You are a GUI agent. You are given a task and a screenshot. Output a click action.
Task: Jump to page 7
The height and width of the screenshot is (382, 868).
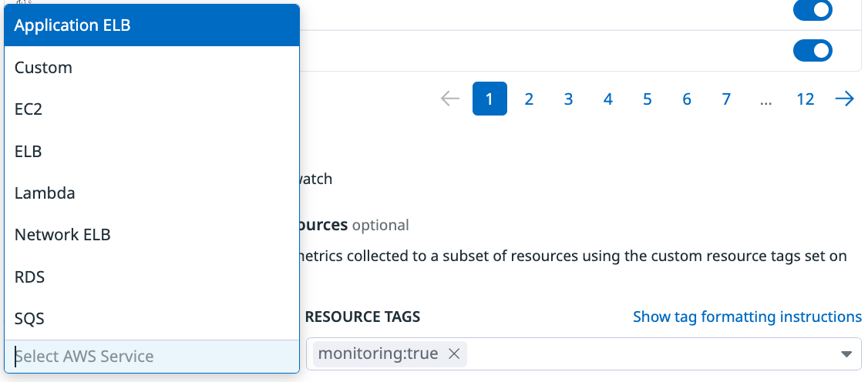point(726,99)
